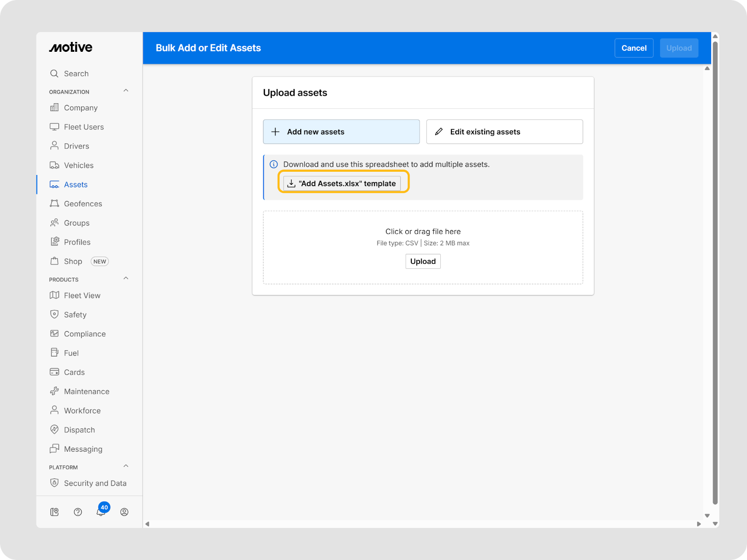This screenshot has width=747, height=560.
Task: Open Vehicles in the sidebar
Action: [x=78, y=165]
